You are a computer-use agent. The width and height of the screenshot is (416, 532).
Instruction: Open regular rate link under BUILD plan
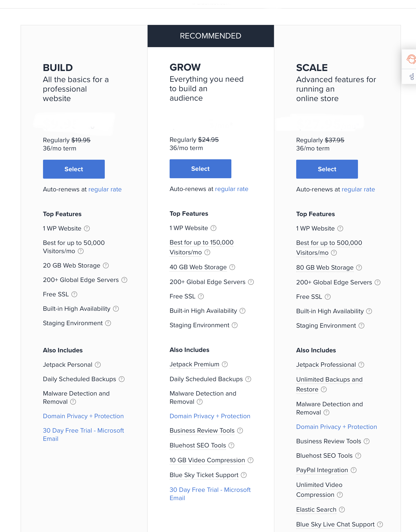[x=105, y=190]
